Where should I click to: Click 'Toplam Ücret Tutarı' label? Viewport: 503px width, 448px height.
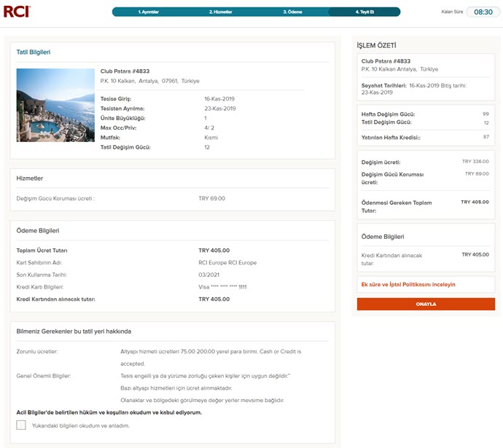pos(42,251)
